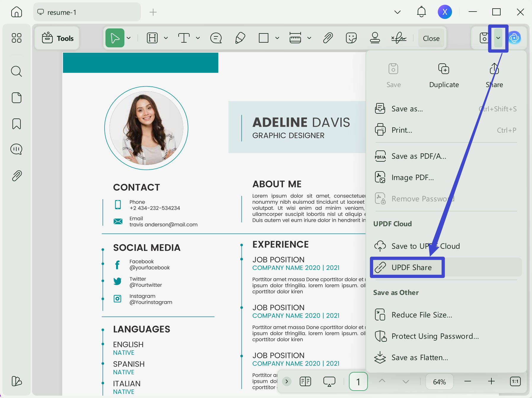The width and height of the screenshot is (532, 398).
Task: Expand the save options dropdown arrow
Action: point(498,38)
